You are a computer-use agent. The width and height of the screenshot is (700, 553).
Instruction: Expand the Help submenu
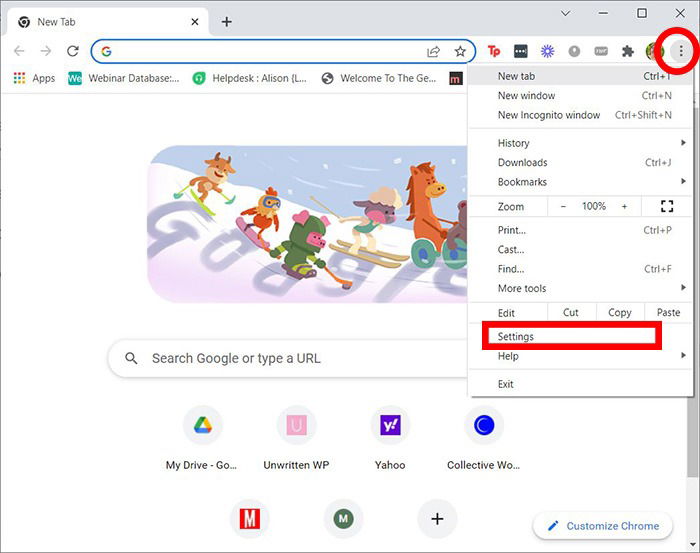point(580,356)
